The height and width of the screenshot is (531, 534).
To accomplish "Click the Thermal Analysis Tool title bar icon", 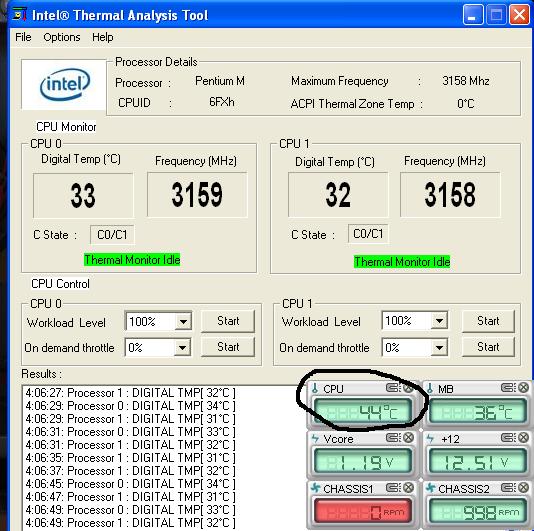I will click(x=19, y=14).
